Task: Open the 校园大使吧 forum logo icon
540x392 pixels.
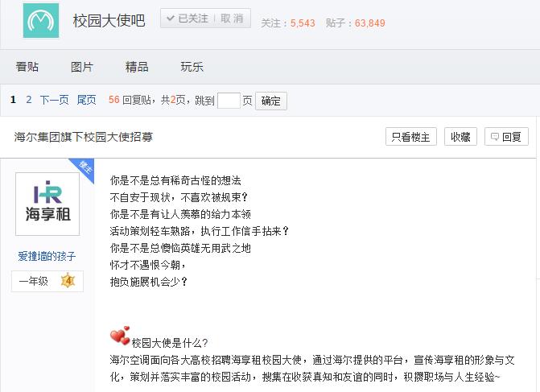Action: [x=41, y=21]
